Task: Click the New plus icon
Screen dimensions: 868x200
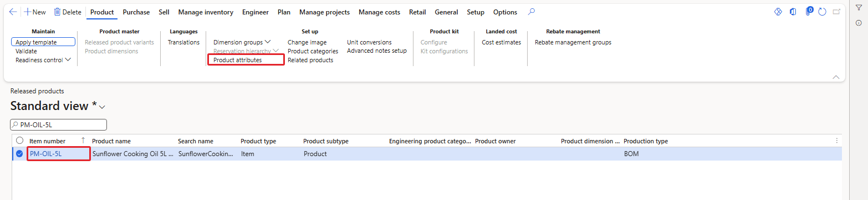Action: 27,12
